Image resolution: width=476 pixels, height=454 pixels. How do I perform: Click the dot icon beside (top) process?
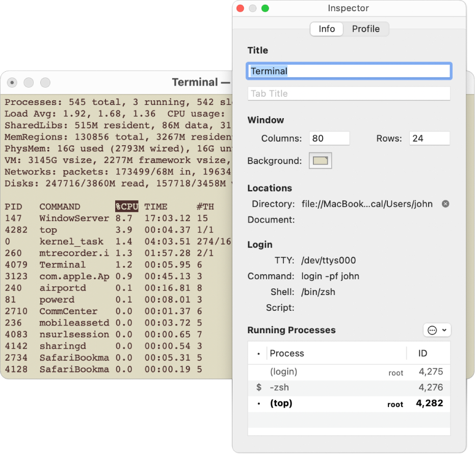click(x=257, y=403)
